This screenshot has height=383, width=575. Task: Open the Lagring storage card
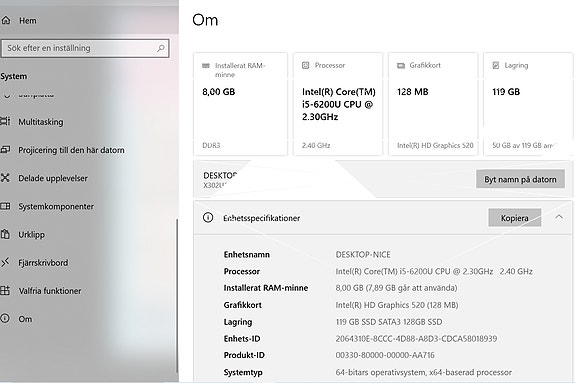pyautogui.click(x=528, y=104)
